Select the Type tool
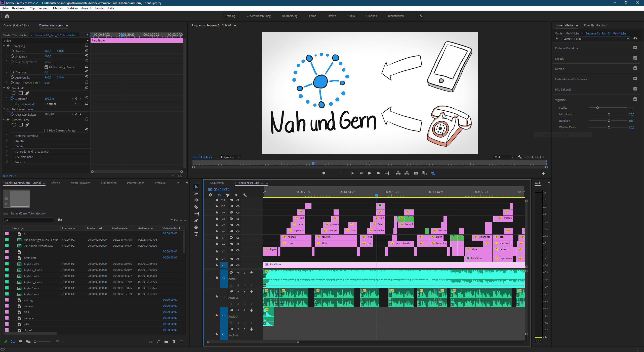 click(196, 234)
